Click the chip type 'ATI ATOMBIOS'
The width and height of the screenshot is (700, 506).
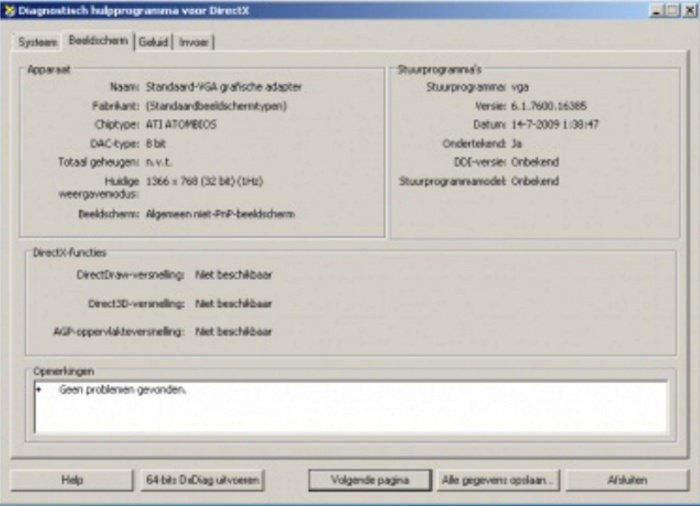pyautogui.click(x=181, y=125)
